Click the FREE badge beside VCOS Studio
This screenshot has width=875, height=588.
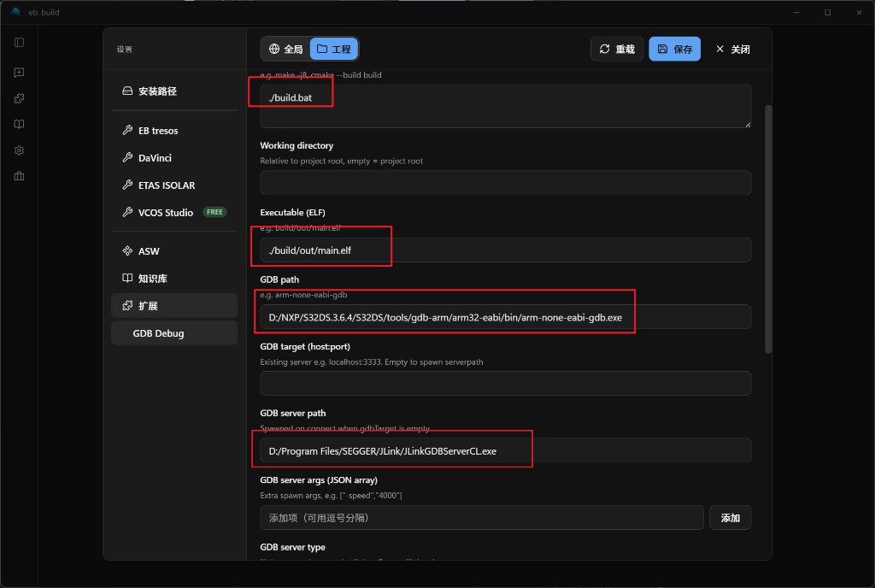tap(214, 212)
